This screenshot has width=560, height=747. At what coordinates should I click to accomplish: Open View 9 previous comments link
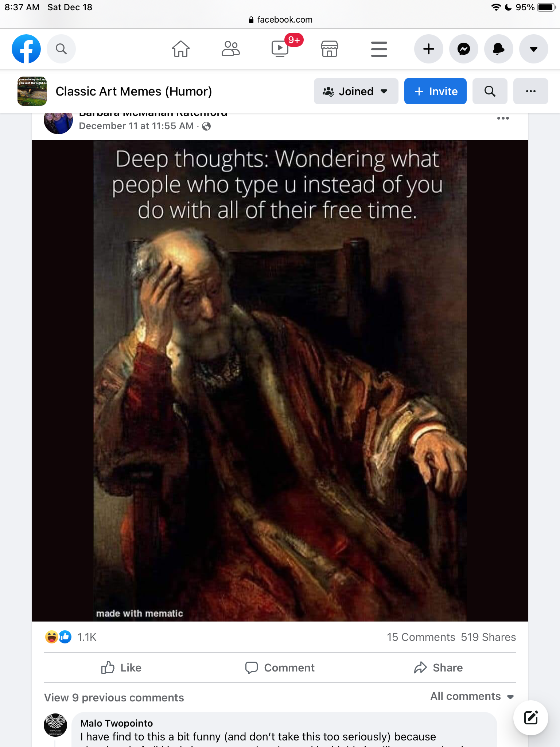coord(114,697)
